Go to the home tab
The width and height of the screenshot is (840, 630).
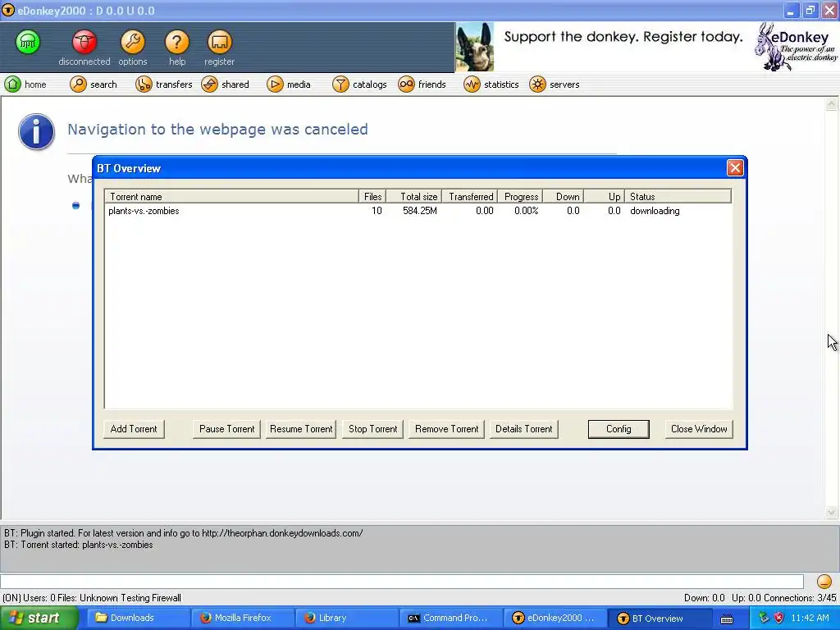coord(25,84)
